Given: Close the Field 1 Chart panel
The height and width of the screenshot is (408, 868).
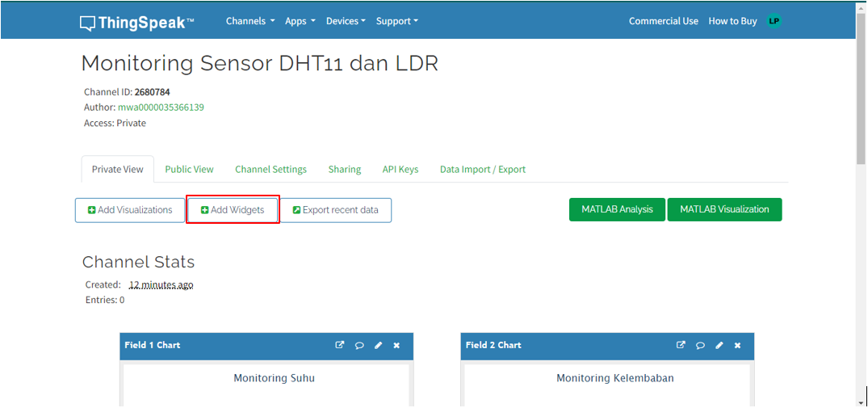Looking at the screenshot, I should pyautogui.click(x=396, y=345).
